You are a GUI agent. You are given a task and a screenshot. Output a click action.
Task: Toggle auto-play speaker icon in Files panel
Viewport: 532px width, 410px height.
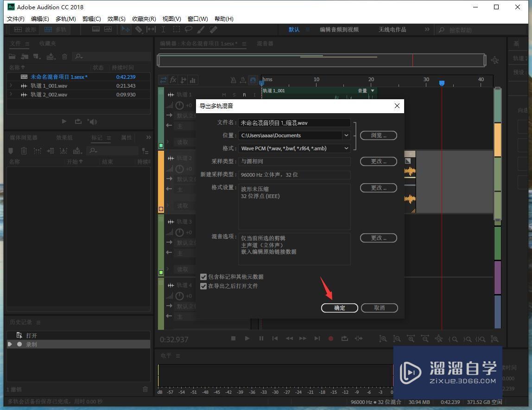[x=92, y=121]
